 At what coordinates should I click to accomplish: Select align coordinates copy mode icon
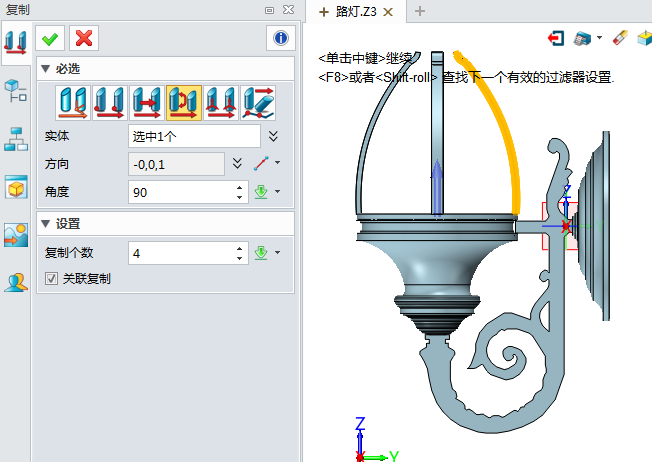pyautogui.click(x=221, y=103)
